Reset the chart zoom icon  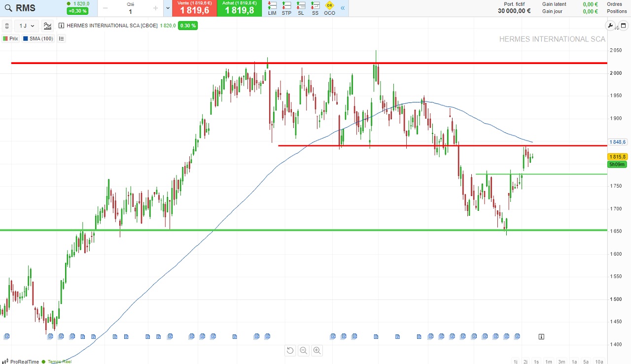(290, 351)
